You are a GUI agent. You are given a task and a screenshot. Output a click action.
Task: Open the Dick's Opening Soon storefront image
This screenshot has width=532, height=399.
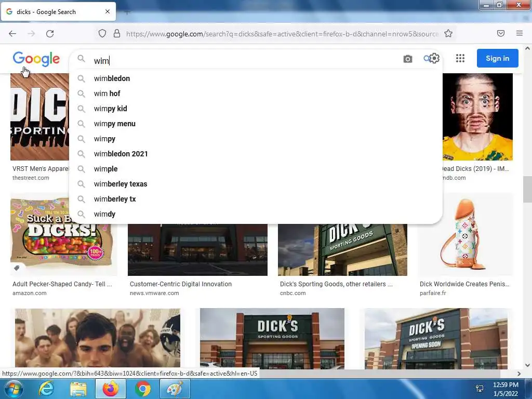[436, 339]
